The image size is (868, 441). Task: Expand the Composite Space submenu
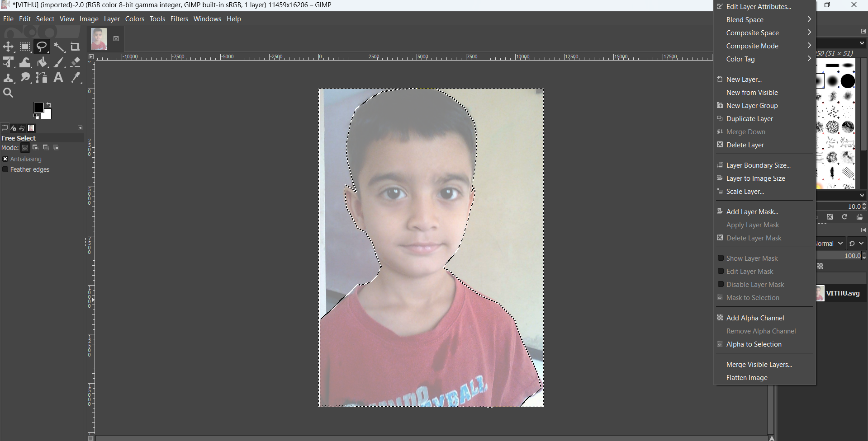pos(764,33)
